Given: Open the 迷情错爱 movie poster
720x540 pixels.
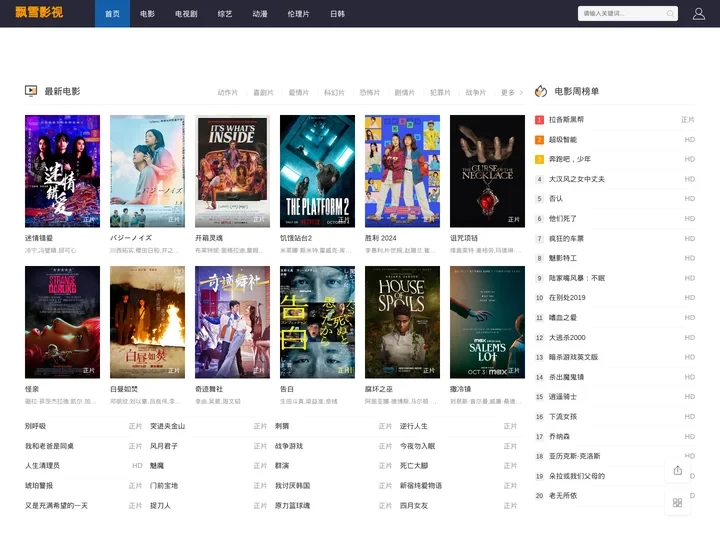Looking at the screenshot, I should pyautogui.click(x=62, y=171).
